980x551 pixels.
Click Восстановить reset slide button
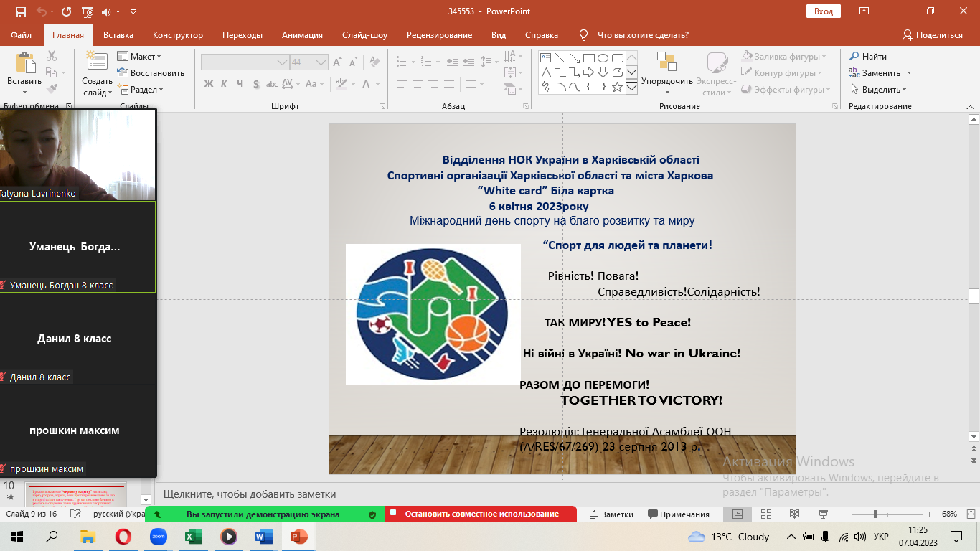pos(151,73)
